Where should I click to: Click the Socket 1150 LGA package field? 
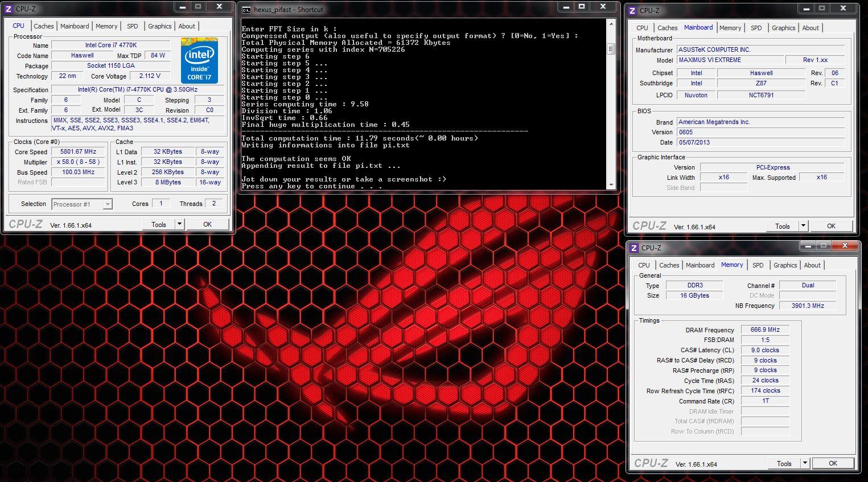(x=111, y=66)
